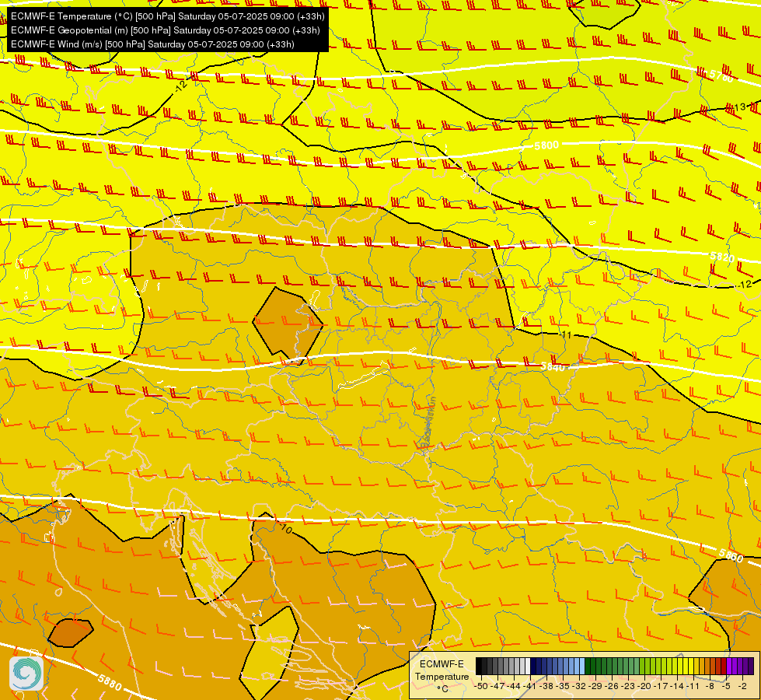Screen dimensions: 761x700
Task: Click the -20 legend scale label
Action: pos(644,686)
